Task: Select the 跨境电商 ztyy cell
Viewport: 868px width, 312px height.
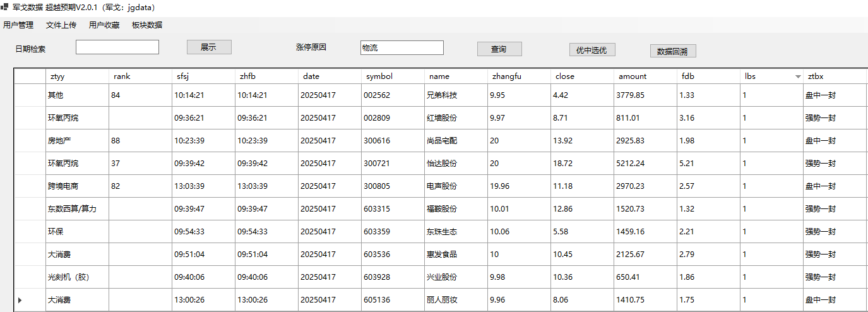Action: [77, 186]
